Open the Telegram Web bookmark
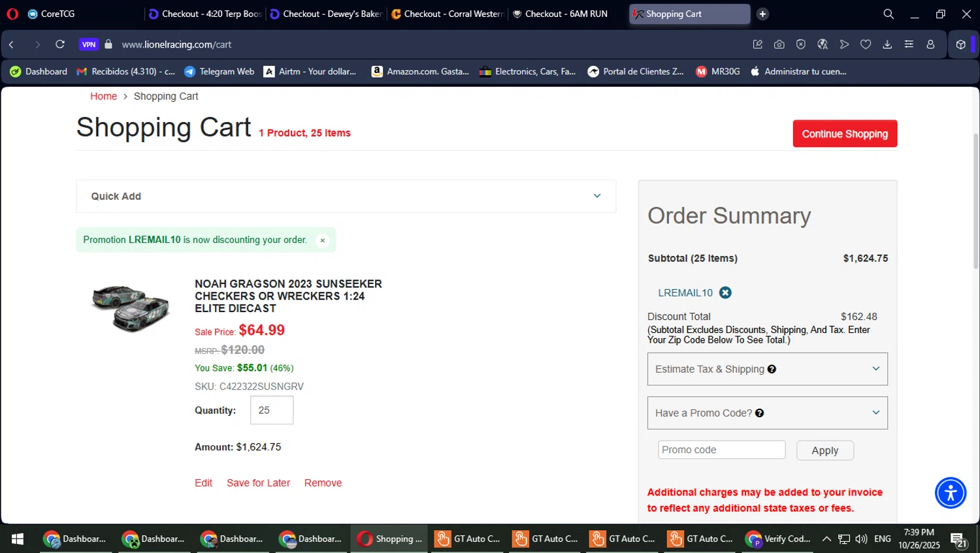Screen dimensions: 980x553 220,72
